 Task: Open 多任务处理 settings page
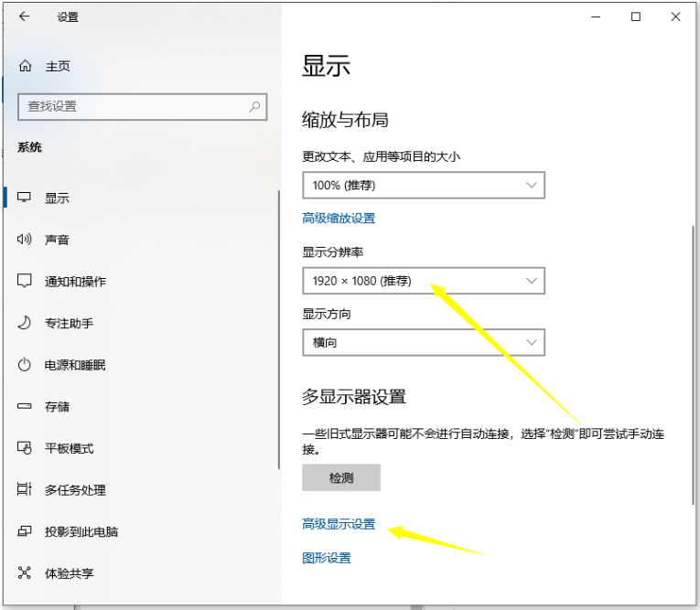pyautogui.click(x=75, y=490)
